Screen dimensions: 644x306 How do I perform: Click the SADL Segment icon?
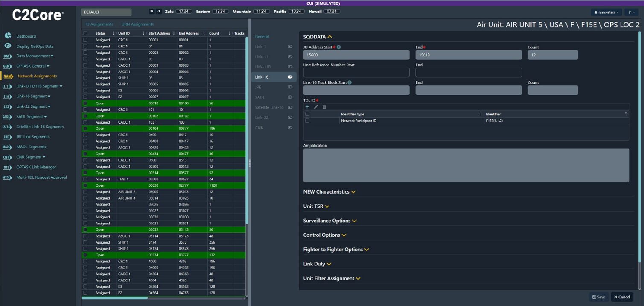[x=7, y=117]
